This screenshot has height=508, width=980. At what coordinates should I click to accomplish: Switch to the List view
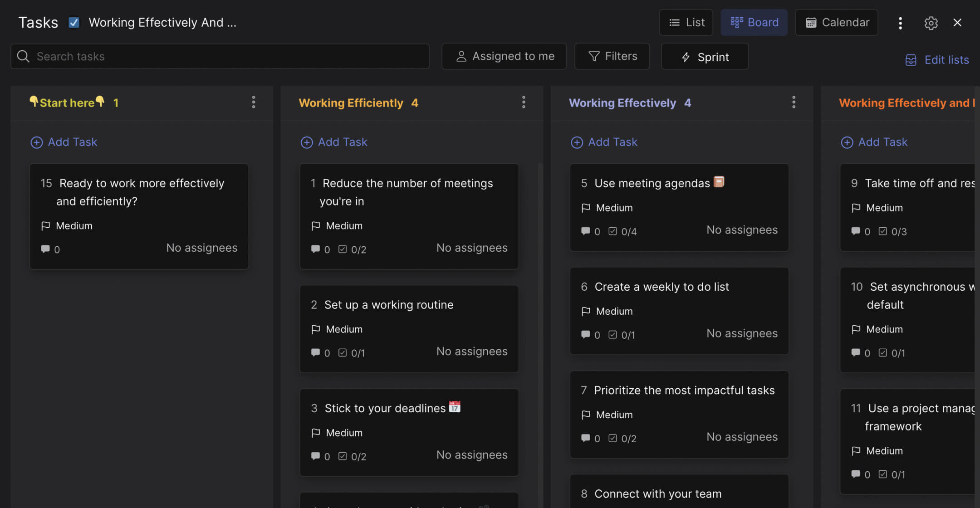click(x=686, y=22)
